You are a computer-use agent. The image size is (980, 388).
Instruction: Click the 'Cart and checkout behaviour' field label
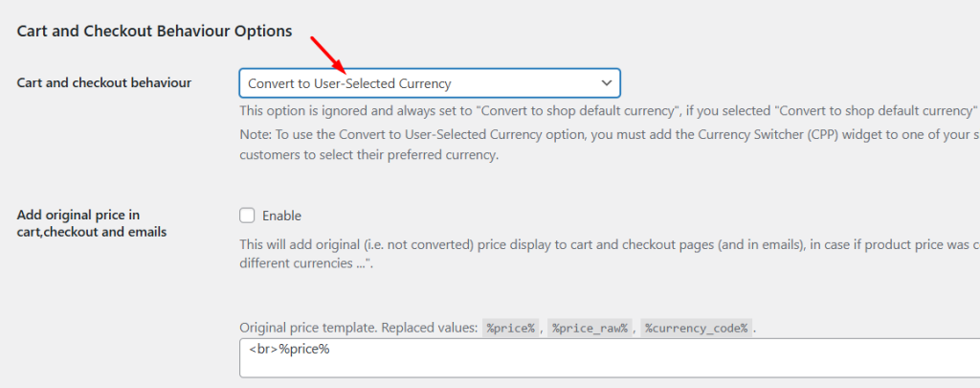104,82
